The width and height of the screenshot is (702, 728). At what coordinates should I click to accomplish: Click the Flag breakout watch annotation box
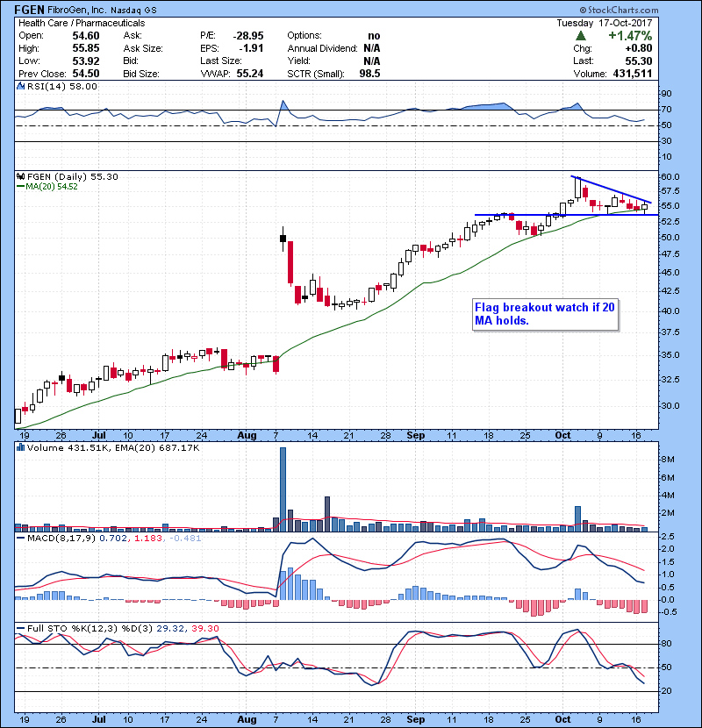[x=545, y=314]
